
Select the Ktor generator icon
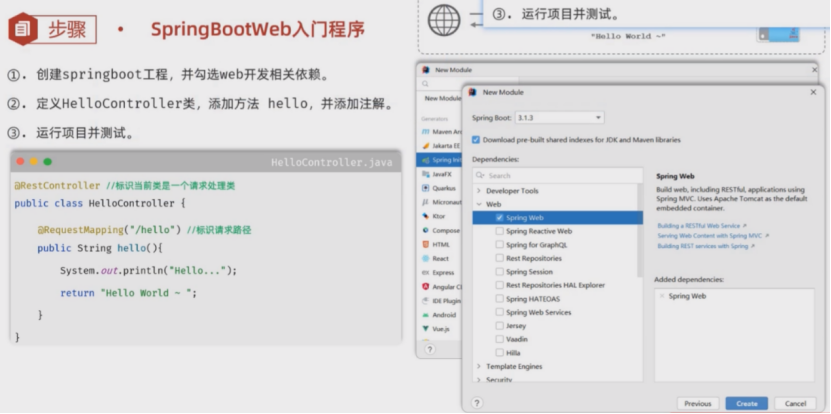tap(426, 216)
